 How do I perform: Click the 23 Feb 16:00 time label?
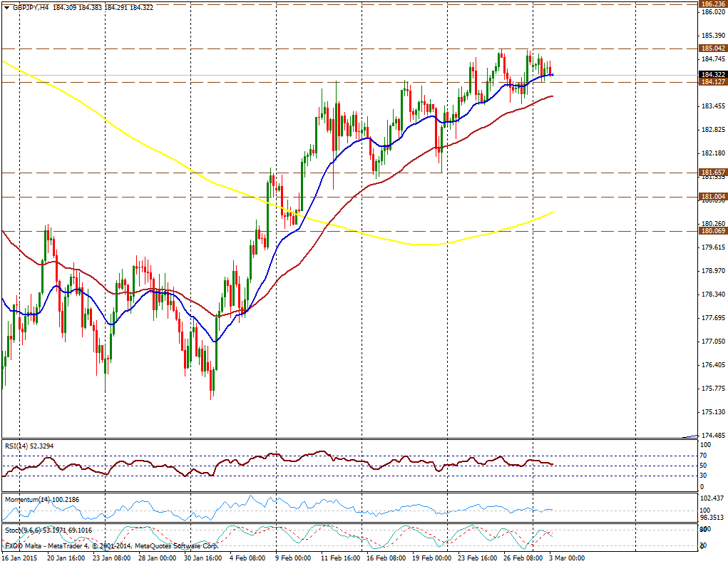click(472, 558)
